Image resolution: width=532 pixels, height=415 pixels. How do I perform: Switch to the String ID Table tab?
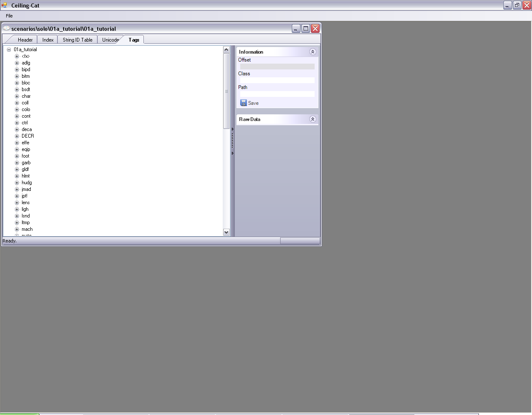tap(77, 40)
